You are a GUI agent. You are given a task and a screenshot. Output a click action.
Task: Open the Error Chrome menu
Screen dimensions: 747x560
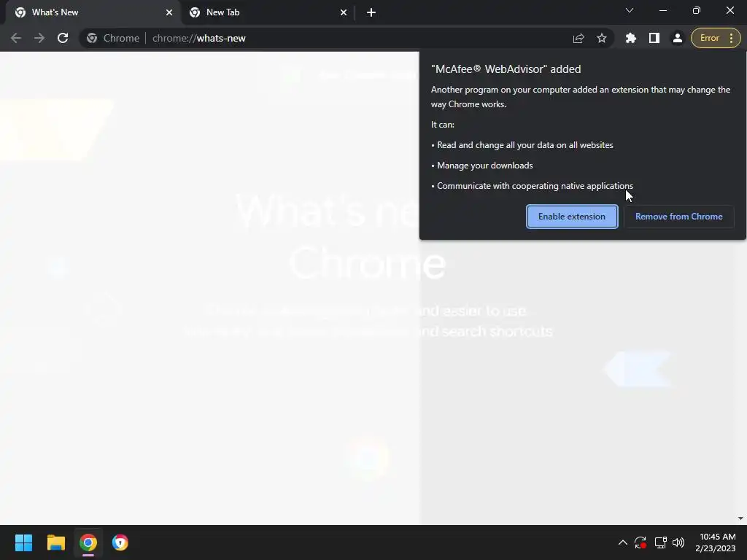click(716, 38)
